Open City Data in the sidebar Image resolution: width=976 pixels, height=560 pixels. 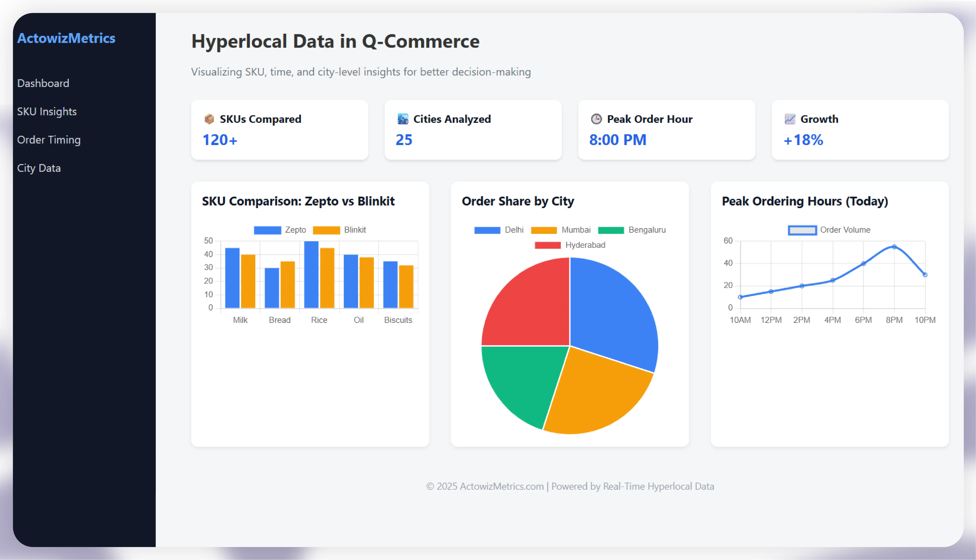[38, 168]
